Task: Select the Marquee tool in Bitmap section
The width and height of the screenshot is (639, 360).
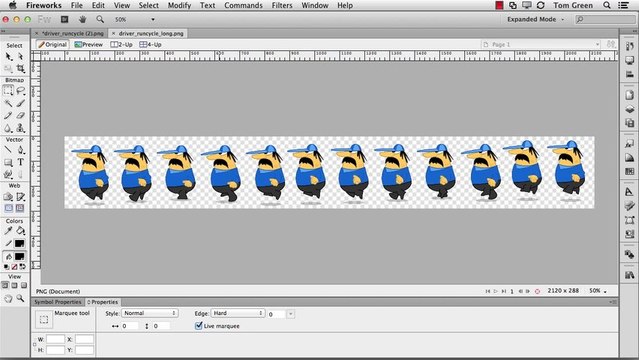Action: [x=9, y=91]
